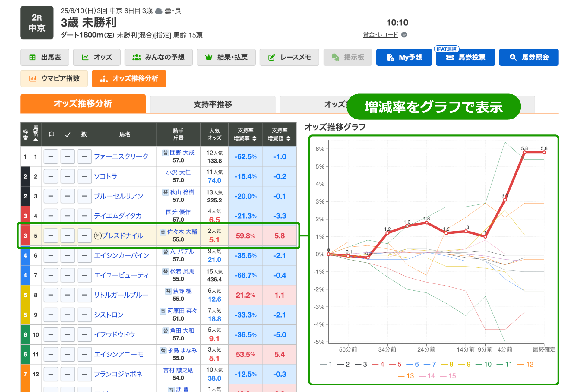Open horse link エイシンアニーモ

[119, 354]
